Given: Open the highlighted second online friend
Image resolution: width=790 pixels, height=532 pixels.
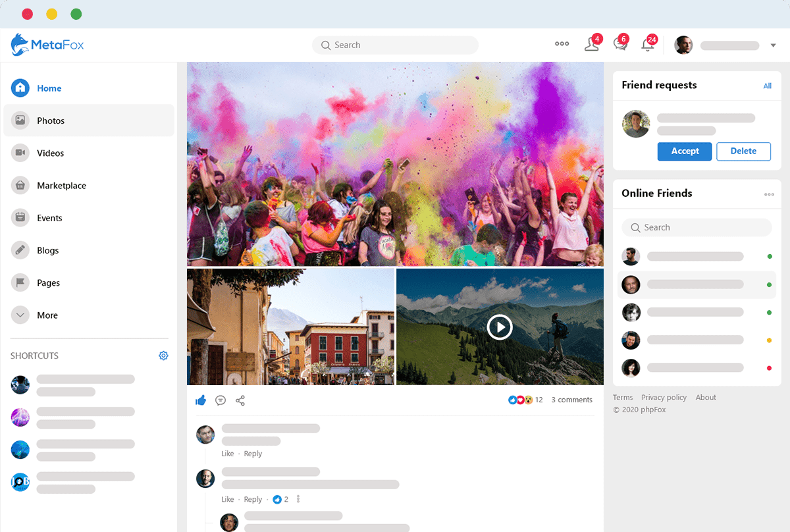Looking at the screenshot, I should (697, 284).
